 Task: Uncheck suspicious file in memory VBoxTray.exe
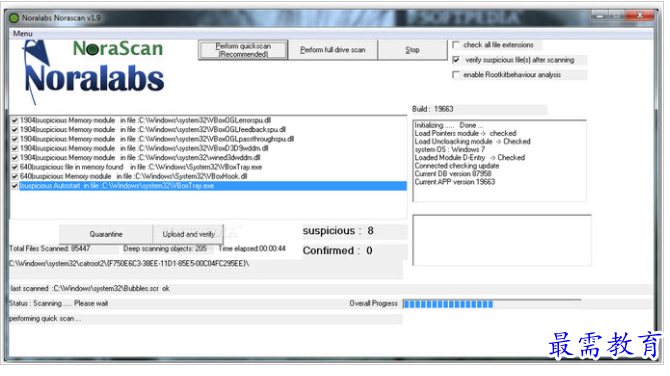[15, 167]
